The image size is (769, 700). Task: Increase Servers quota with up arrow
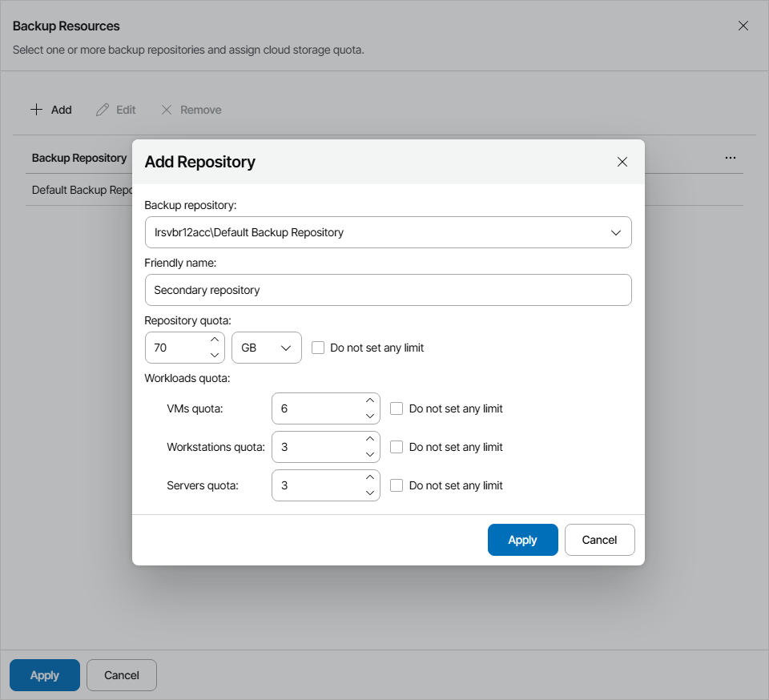click(x=370, y=478)
